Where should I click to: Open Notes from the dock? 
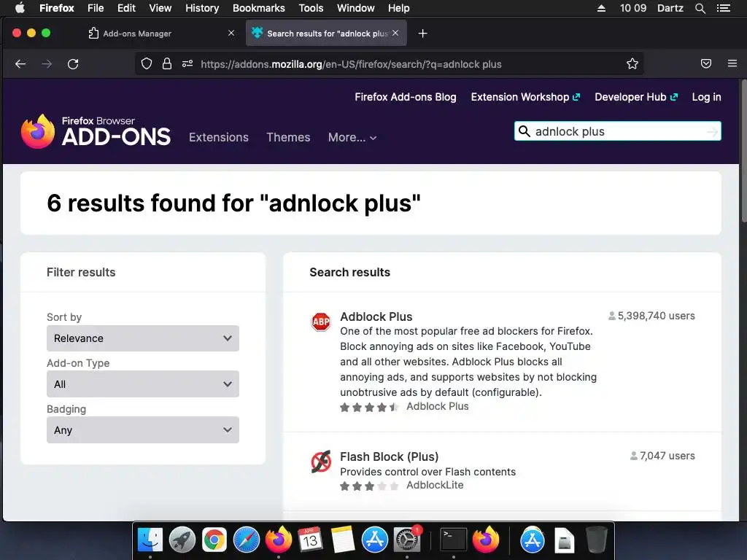pos(343,540)
